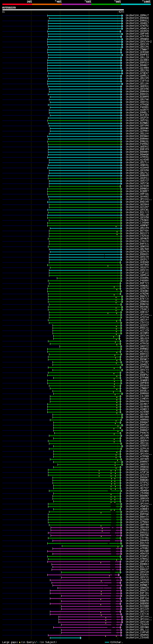
Task: Click label UniRef100_P48980
Action: point(137,280)
